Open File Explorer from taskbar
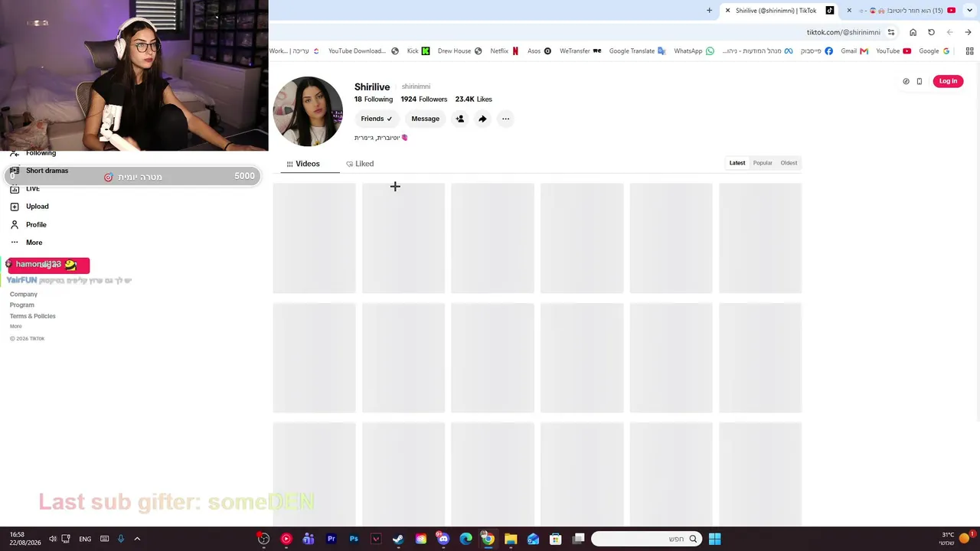 point(511,539)
